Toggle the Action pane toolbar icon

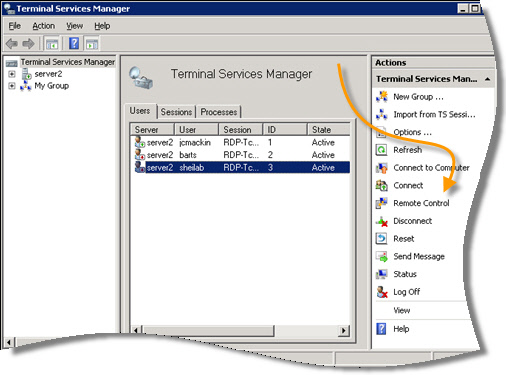coord(91,44)
